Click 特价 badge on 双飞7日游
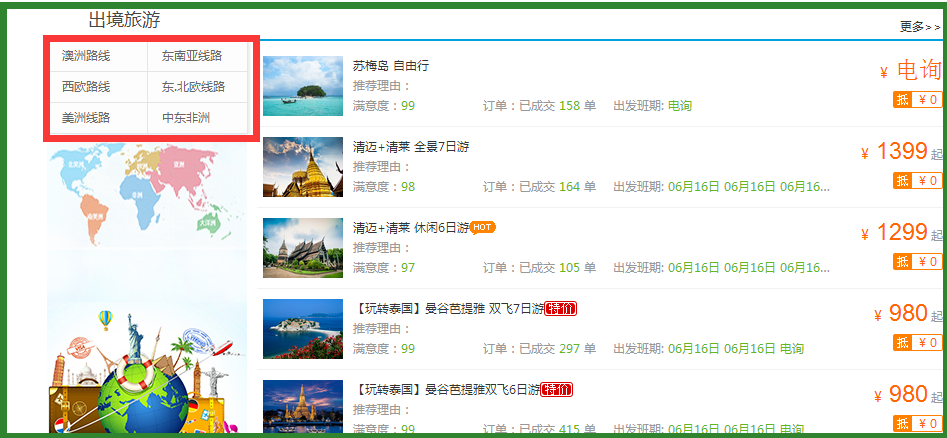The width and height of the screenshot is (947, 438). (x=560, y=309)
